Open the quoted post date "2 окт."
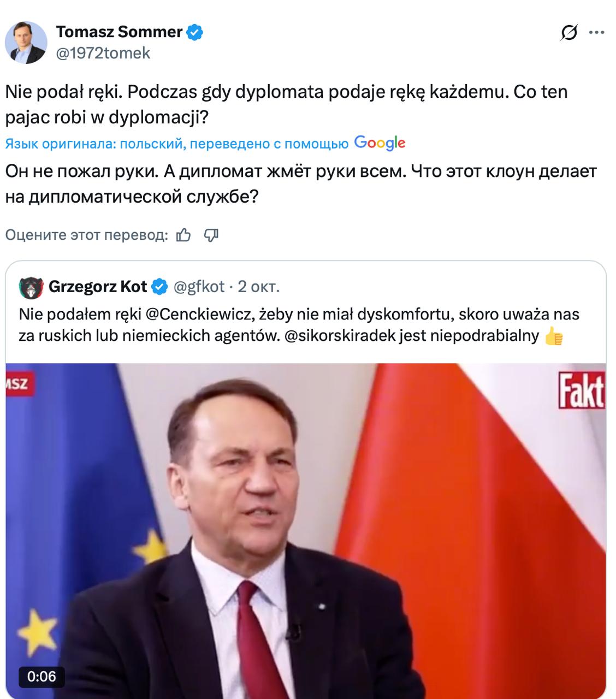This screenshot has height=699, width=616. point(259,287)
